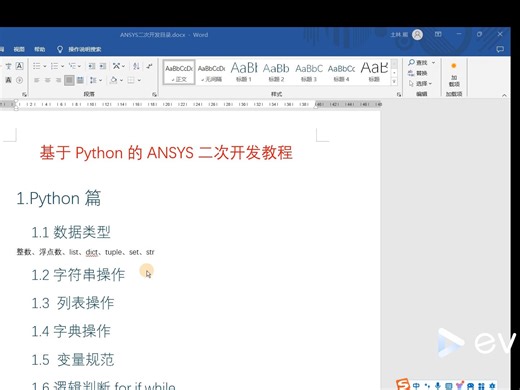
Task: Click the character border icon
Action: point(19,66)
